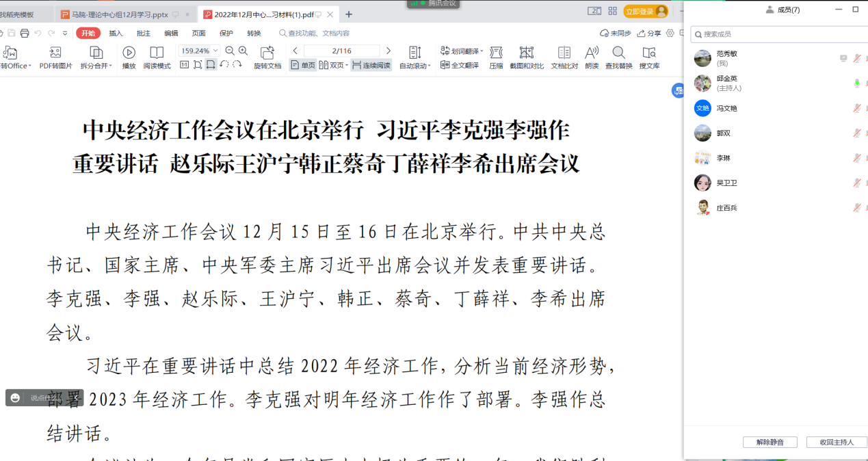Toggle 连续阅读 continuous reading mode
868x461 pixels.
pyautogui.click(x=371, y=66)
